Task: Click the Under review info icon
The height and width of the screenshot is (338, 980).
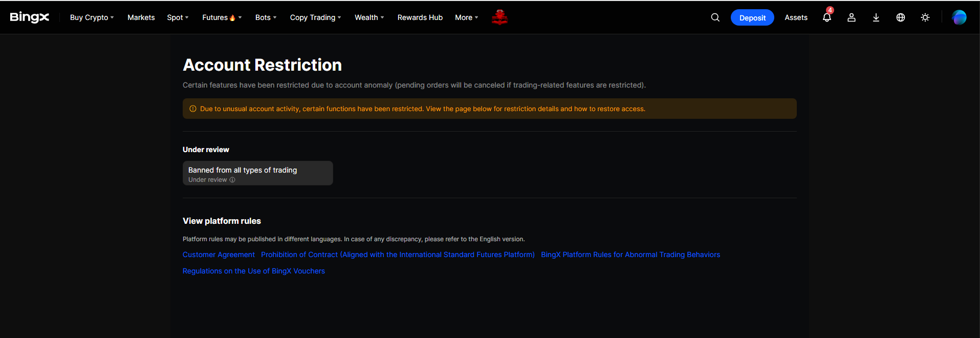Action: pos(232,180)
